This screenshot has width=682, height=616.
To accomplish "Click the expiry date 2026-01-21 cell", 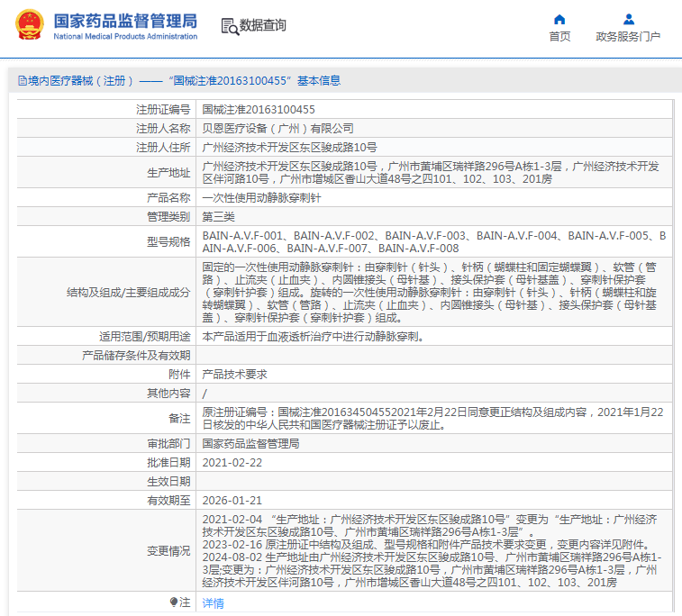I will 232,500.
